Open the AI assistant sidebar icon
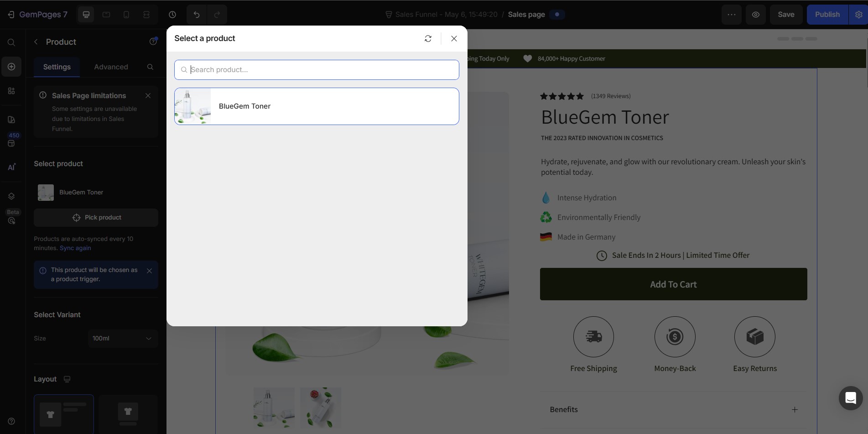This screenshot has width=868, height=434. (11, 167)
